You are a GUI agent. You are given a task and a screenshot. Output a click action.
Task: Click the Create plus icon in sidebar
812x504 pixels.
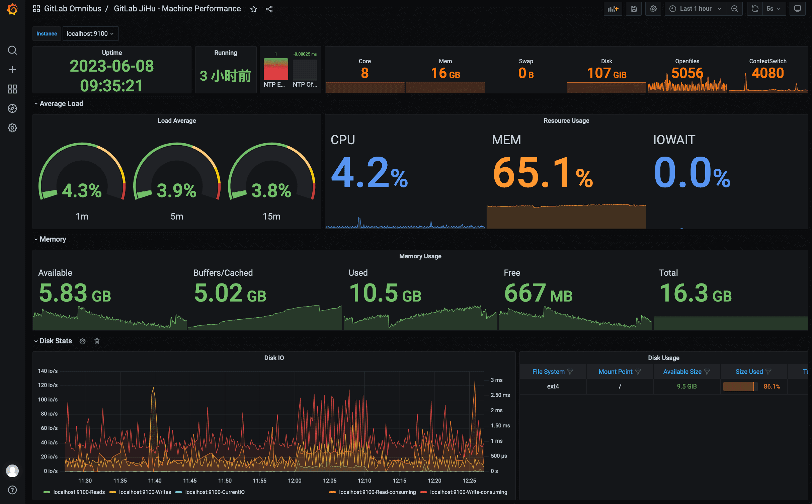pos(12,70)
